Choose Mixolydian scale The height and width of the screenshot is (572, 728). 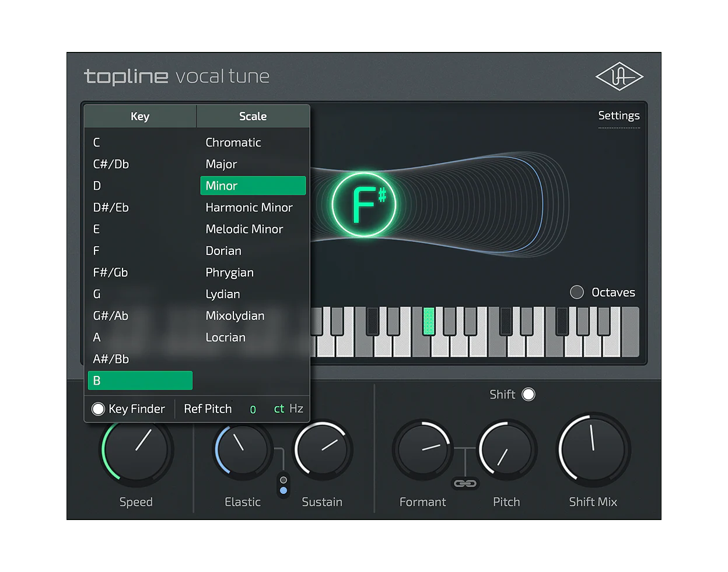point(253,315)
